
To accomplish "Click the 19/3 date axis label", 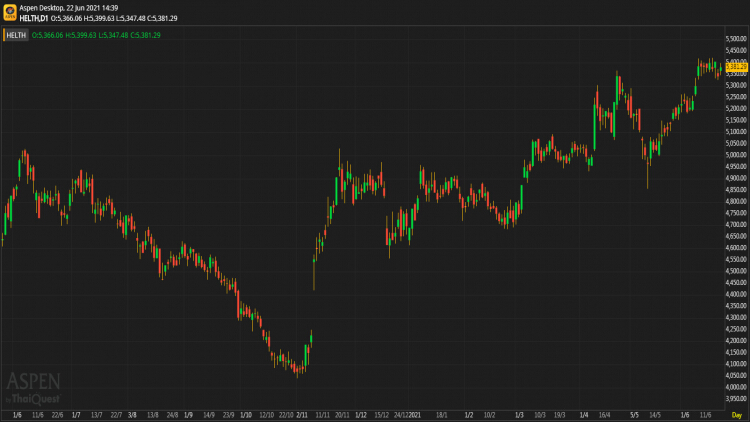I will point(559,415).
